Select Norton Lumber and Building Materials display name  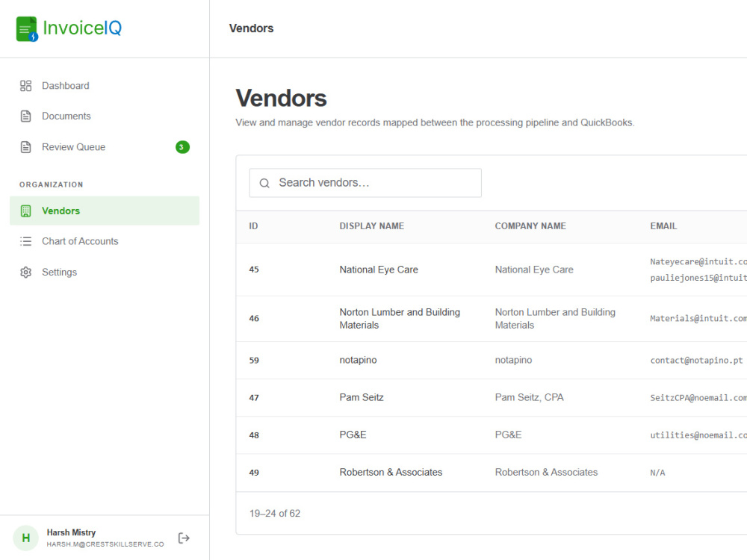coord(400,319)
